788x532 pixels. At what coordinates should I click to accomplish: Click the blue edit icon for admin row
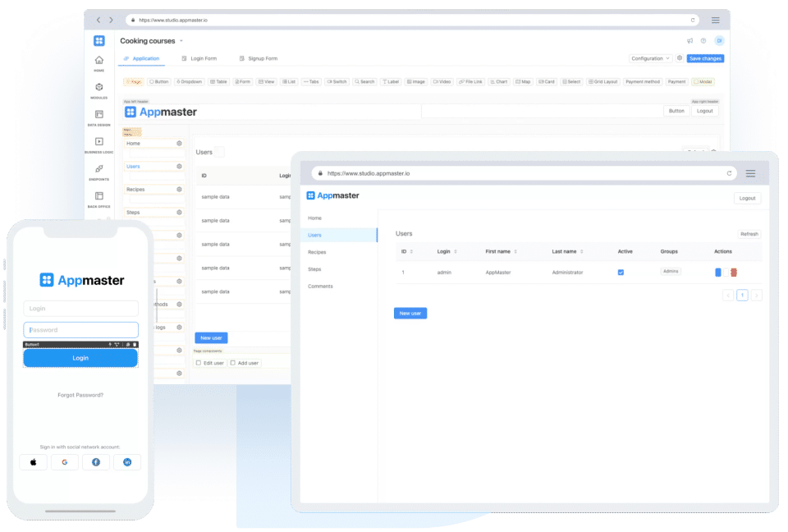[717, 273]
